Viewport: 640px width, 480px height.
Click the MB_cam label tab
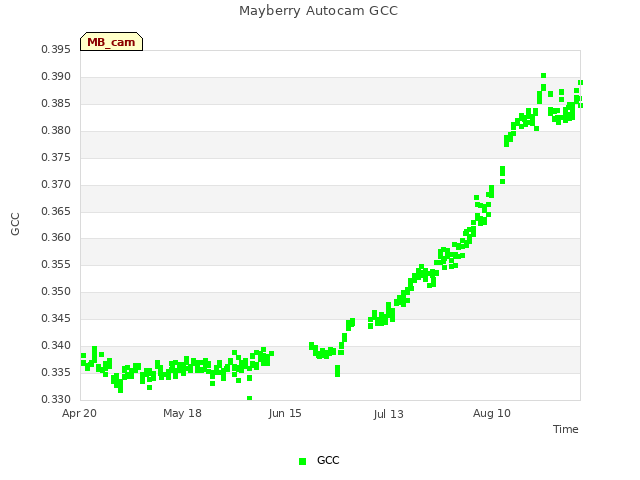[x=111, y=42]
